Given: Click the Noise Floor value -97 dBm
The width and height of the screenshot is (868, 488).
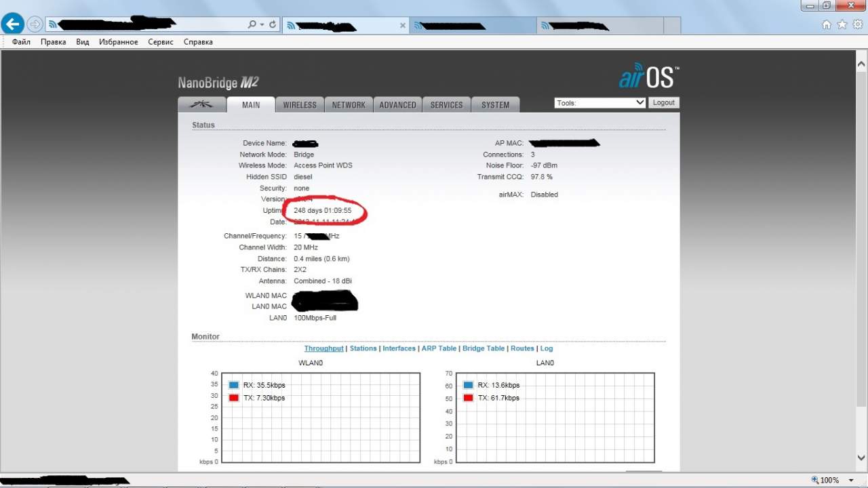Looking at the screenshot, I should click(544, 165).
